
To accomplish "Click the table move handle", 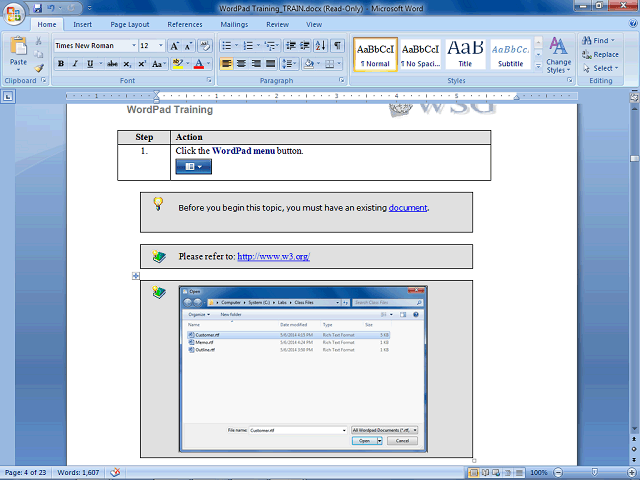I will (x=136, y=276).
